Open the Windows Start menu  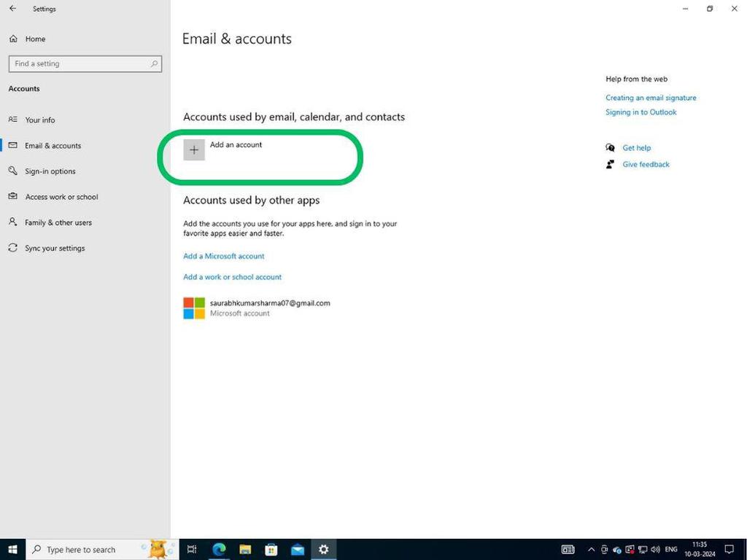[x=13, y=550]
